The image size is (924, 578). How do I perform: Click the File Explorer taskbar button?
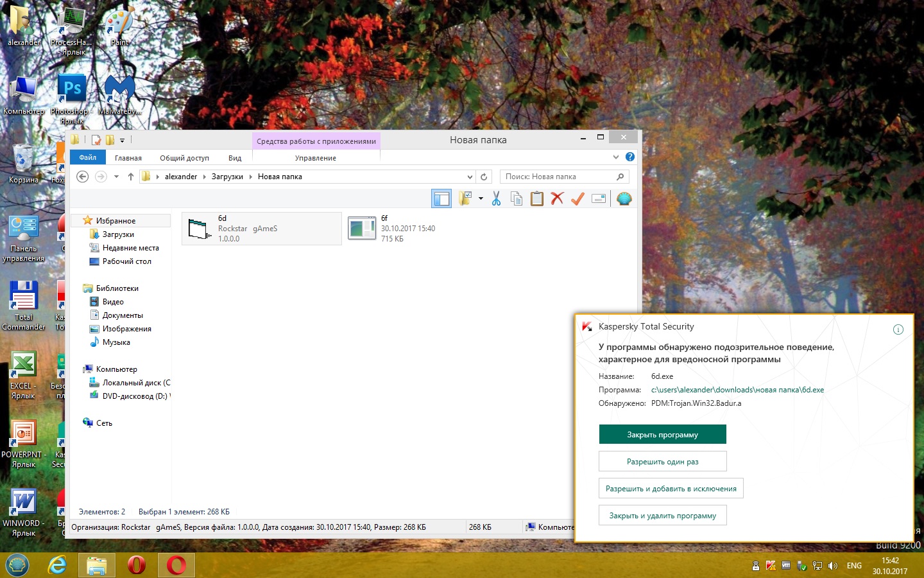pos(96,565)
